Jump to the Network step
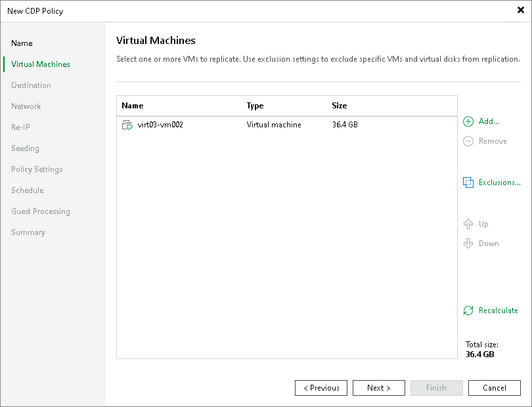Viewport: 532px width, 407px height. (26, 106)
